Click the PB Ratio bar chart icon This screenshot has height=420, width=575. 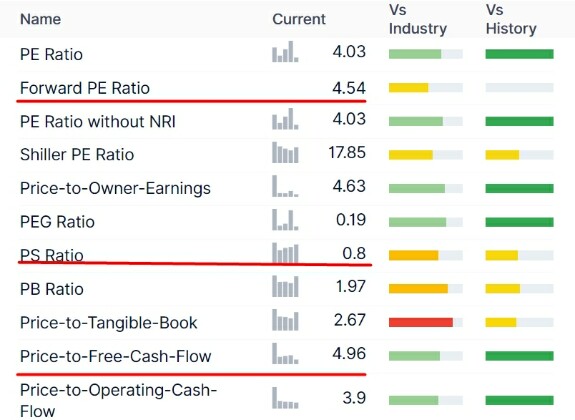click(285, 286)
